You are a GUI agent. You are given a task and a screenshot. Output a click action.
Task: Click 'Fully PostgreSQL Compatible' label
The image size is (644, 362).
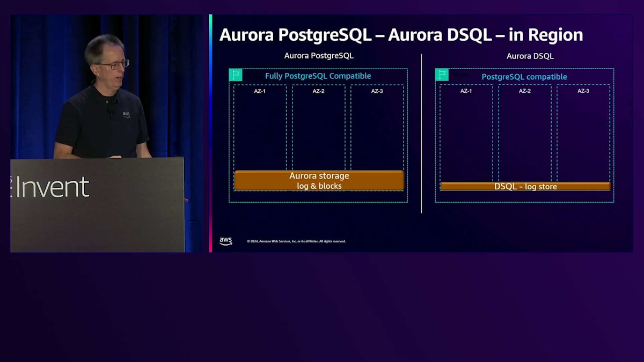coord(318,76)
